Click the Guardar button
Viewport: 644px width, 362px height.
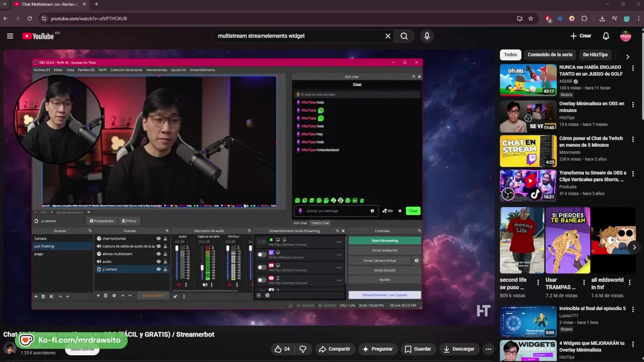[x=418, y=349]
